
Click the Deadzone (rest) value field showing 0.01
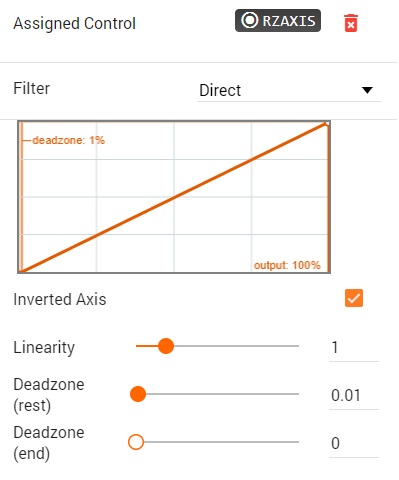pyautogui.click(x=354, y=395)
